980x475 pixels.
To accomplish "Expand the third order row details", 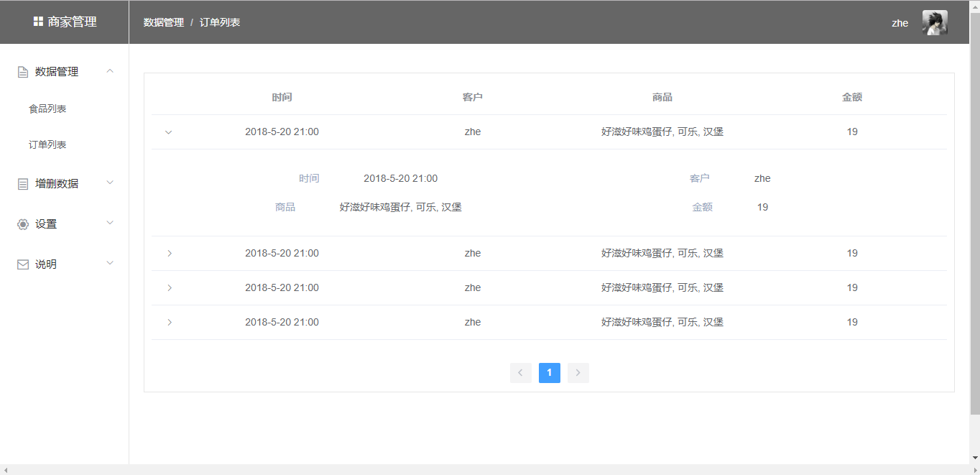I will (170, 287).
